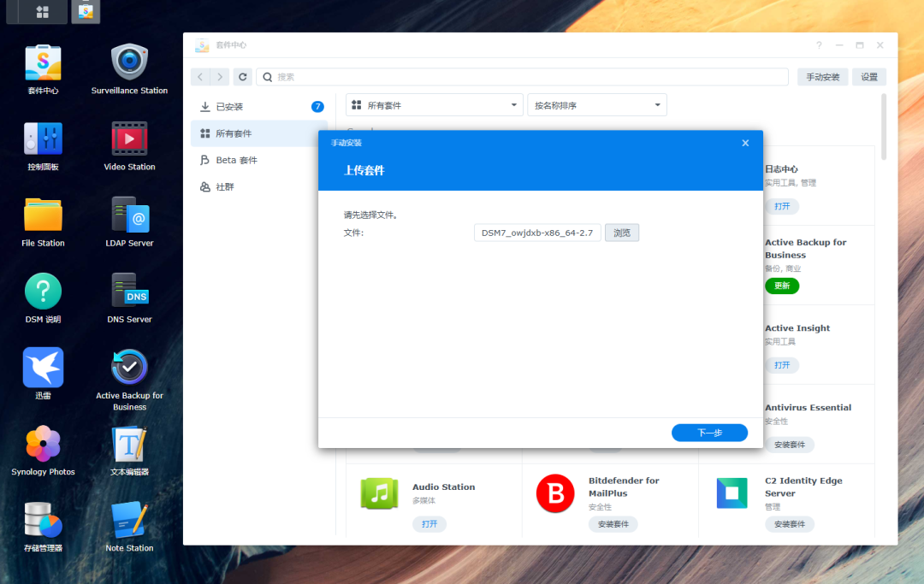The width and height of the screenshot is (924, 584).
Task: Open the 所有套件 category dropdown
Action: (435, 105)
